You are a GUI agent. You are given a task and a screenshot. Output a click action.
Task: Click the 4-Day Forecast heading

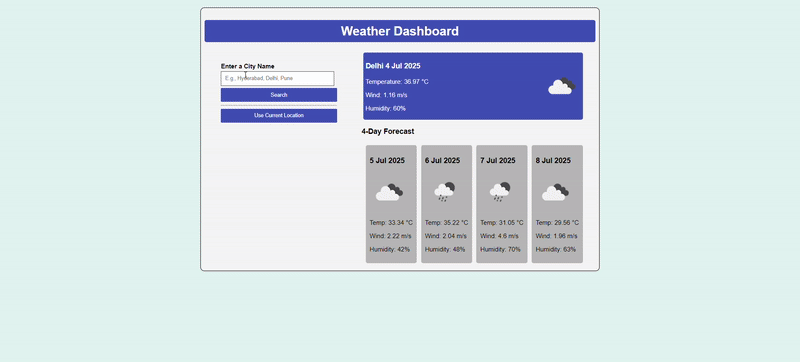click(x=388, y=132)
